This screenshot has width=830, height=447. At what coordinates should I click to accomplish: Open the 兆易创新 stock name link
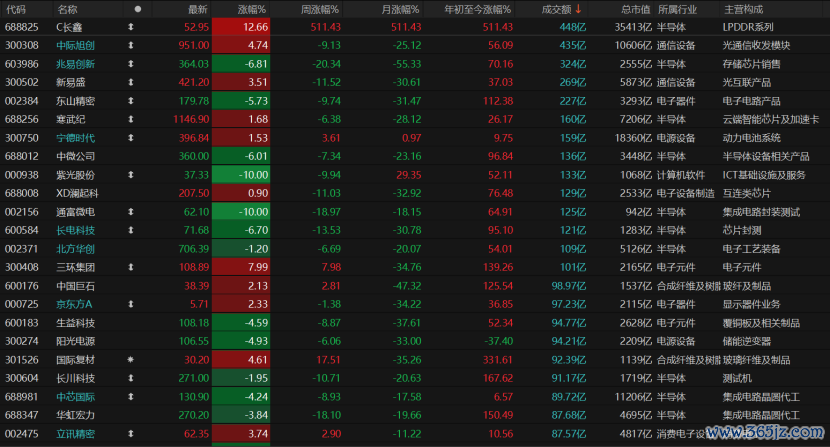click(x=76, y=64)
